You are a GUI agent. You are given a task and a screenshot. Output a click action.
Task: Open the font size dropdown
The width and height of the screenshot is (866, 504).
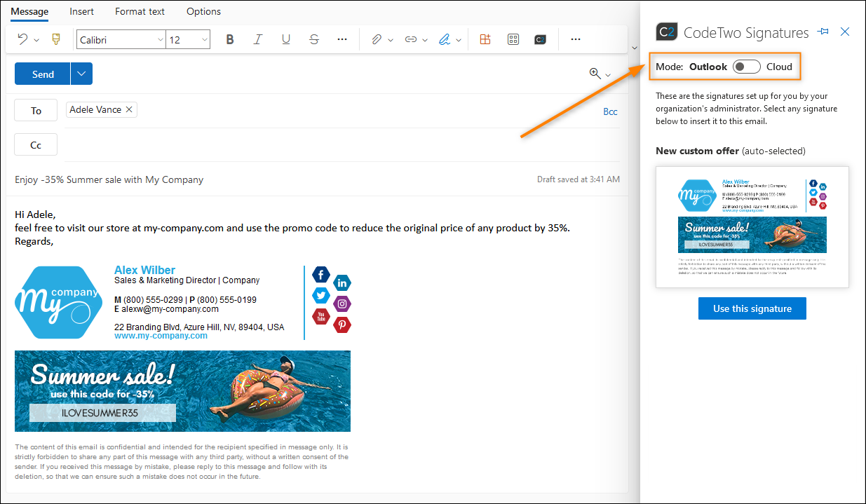(203, 39)
